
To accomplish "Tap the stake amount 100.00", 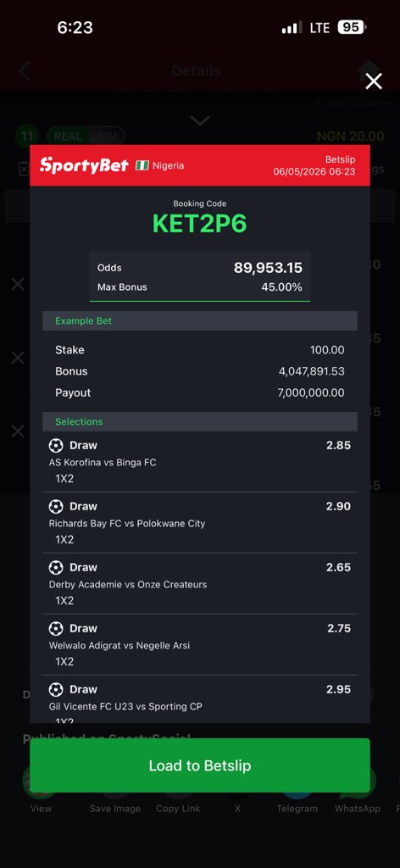I will coord(327,350).
